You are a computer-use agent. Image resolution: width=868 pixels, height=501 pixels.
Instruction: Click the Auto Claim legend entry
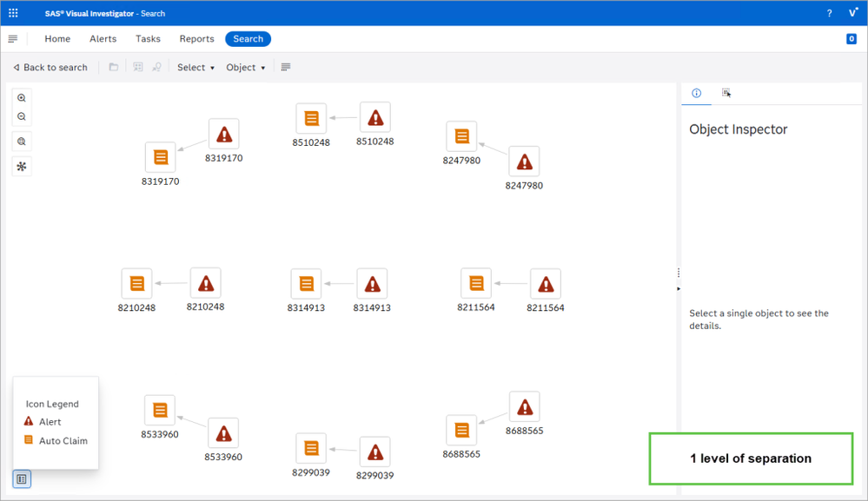click(56, 441)
